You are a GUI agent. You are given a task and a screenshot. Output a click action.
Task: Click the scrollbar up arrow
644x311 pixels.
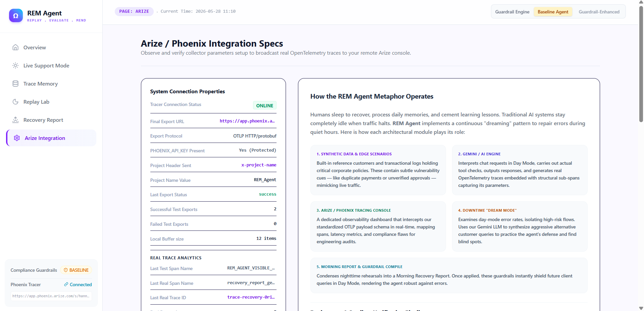point(641,2)
